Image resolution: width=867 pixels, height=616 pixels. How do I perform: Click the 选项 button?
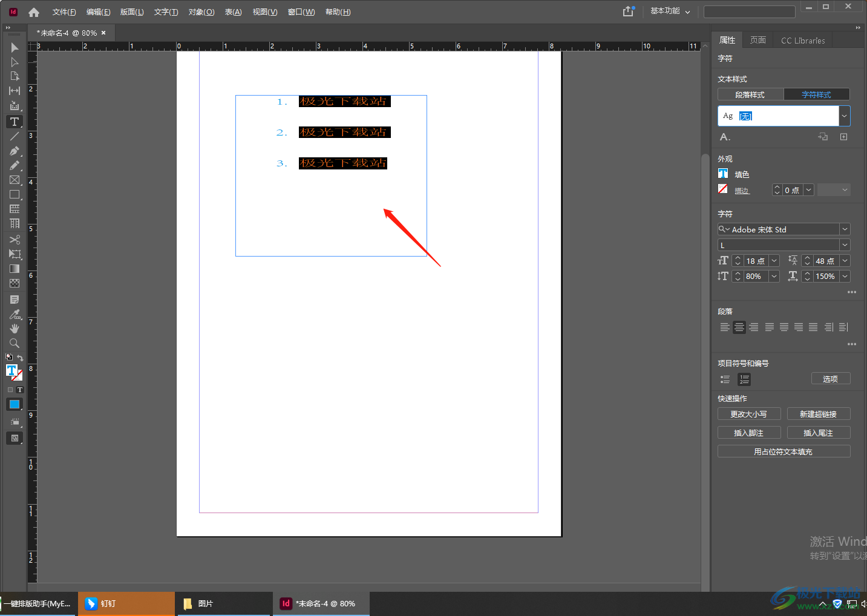831,379
